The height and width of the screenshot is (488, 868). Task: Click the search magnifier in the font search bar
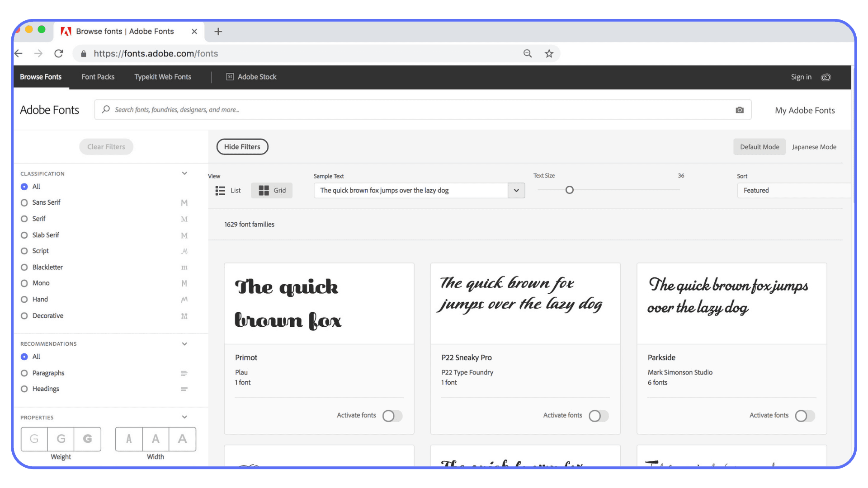[x=105, y=110]
